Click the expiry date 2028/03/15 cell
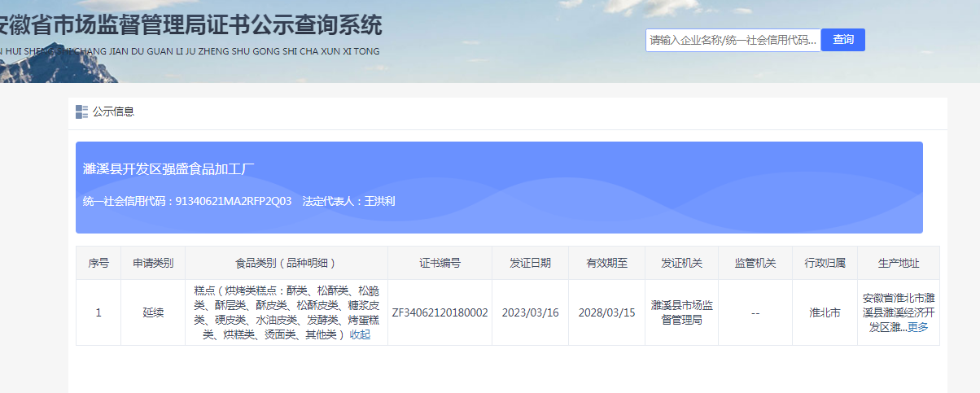 tap(606, 312)
